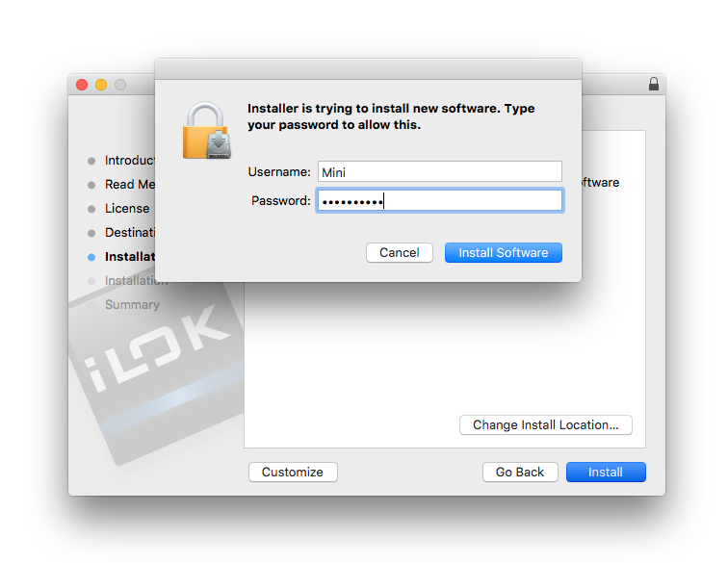Click into the Password field
The height and width of the screenshot is (563, 728).
pos(440,200)
